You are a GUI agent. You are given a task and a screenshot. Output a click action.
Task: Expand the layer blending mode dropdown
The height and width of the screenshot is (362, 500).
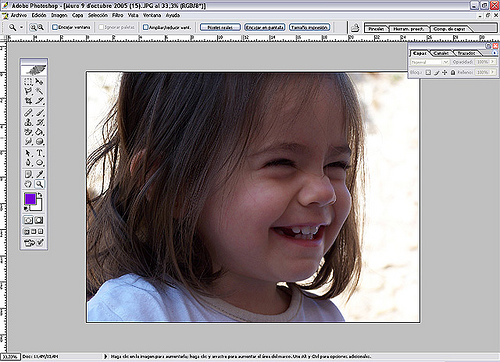(430, 62)
